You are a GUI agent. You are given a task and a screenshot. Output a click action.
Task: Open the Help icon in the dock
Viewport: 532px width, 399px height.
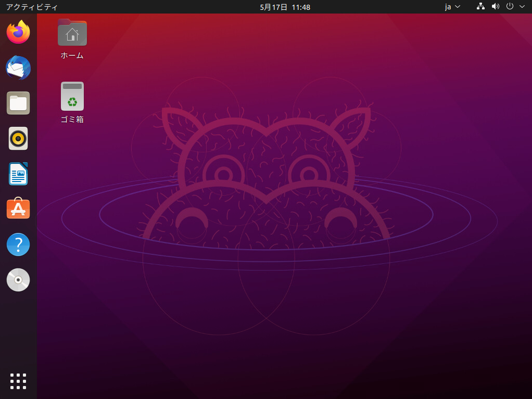[18, 244]
